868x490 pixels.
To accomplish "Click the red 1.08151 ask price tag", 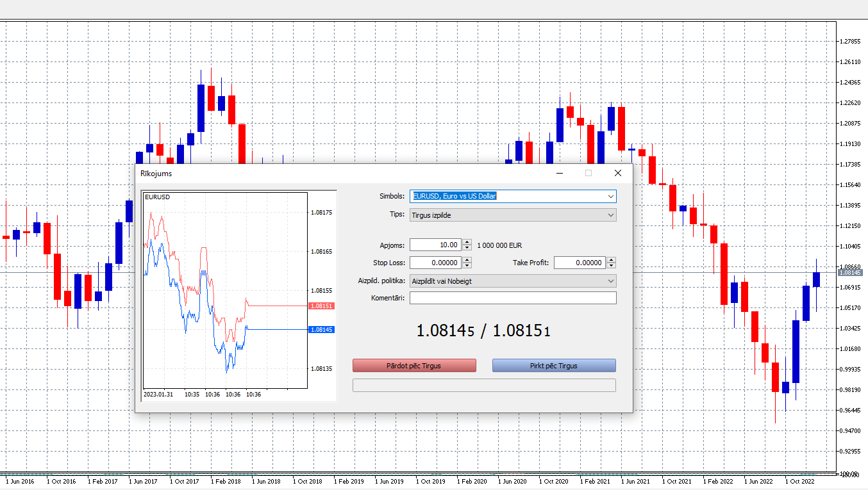I will point(321,306).
